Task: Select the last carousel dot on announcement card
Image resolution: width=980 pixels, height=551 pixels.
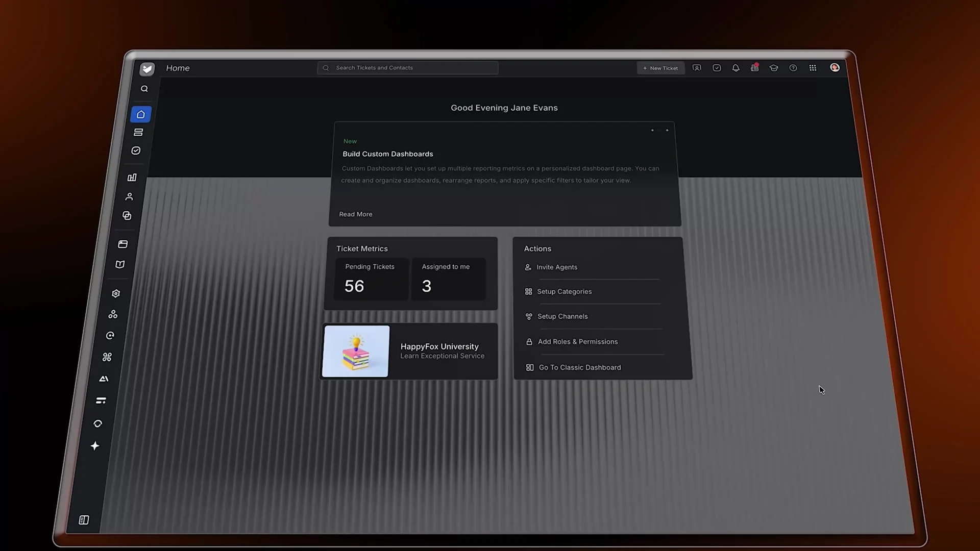Action: click(667, 130)
